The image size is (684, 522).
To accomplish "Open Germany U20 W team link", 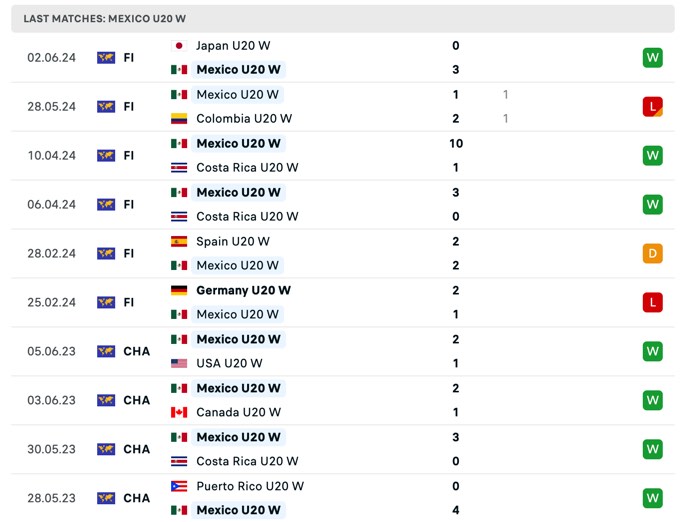I will (243, 290).
